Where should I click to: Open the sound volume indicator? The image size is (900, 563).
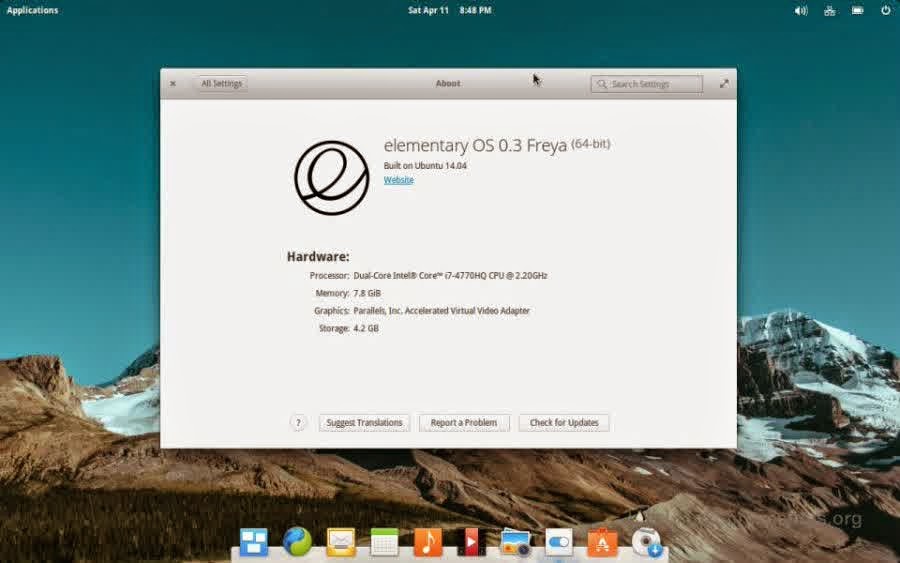click(801, 10)
